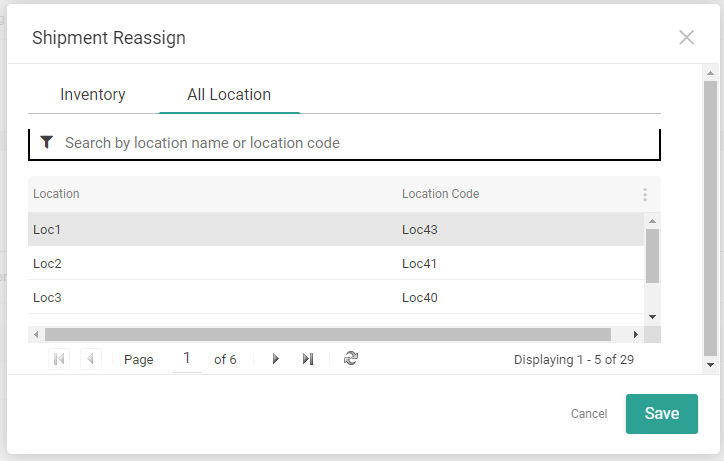
Task: Go to the previous page
Action: (x=91, y=359)
